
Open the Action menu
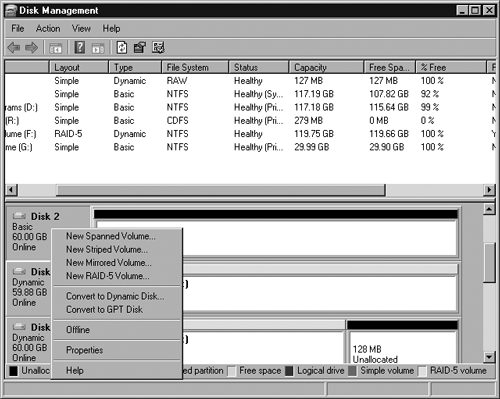click(x=48, y=29)
